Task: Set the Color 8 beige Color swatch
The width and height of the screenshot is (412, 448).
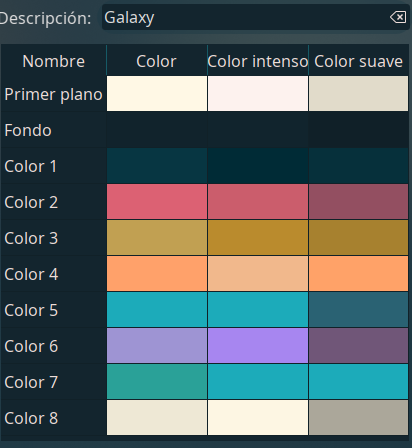Action: 157,418
